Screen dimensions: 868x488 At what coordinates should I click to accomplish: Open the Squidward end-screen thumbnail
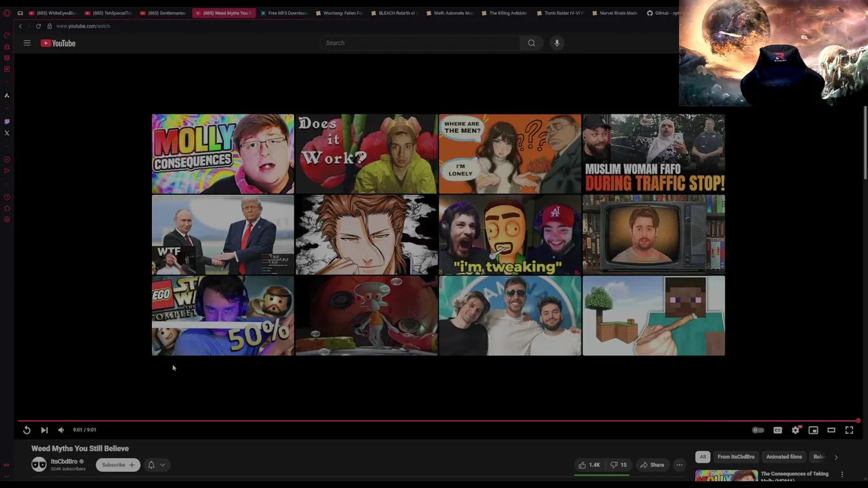(x=366, y=316)
